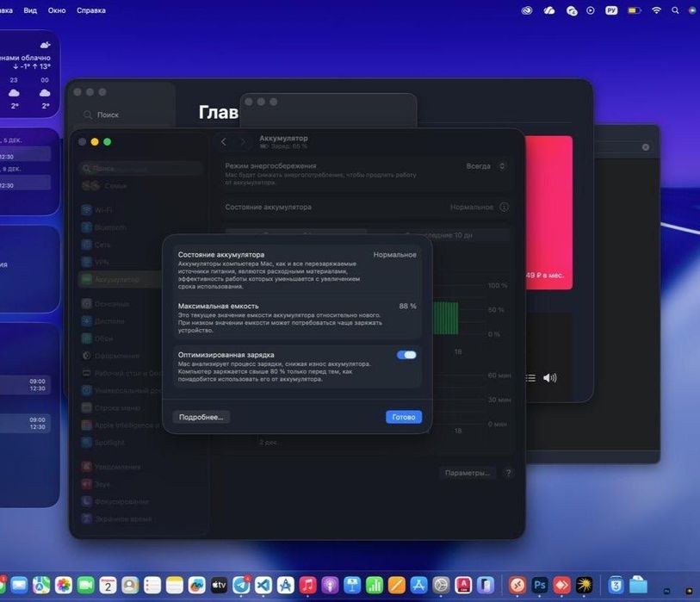The image size is (700, 602).
Task: Click the green battery level bars in chart
Action: [x=445, y=318]
